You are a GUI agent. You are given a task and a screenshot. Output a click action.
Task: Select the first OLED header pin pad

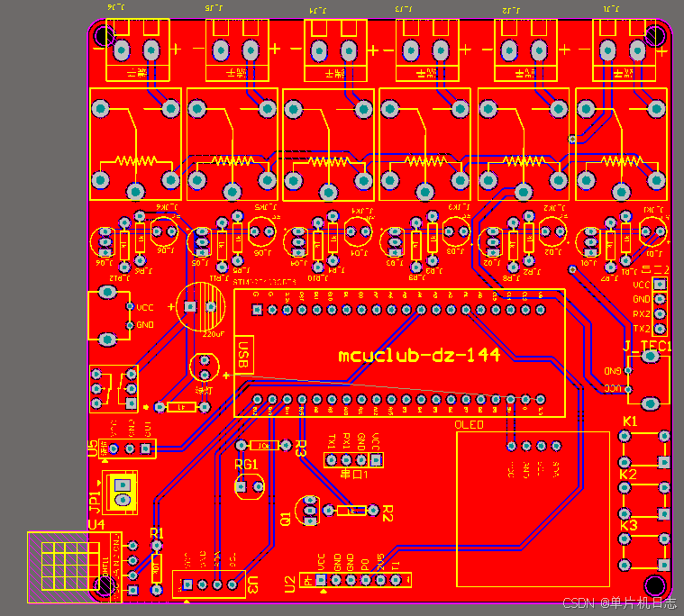[511, 446]
